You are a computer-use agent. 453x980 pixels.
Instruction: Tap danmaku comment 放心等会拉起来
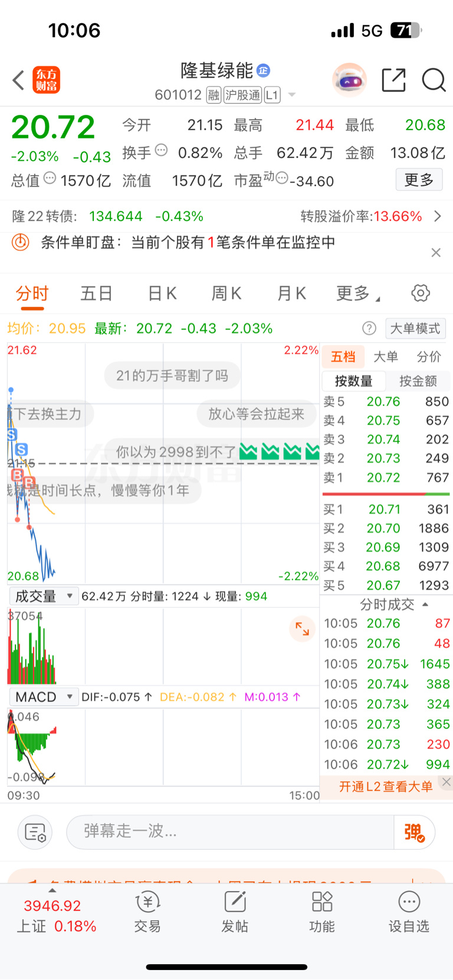tap(256, 414)
